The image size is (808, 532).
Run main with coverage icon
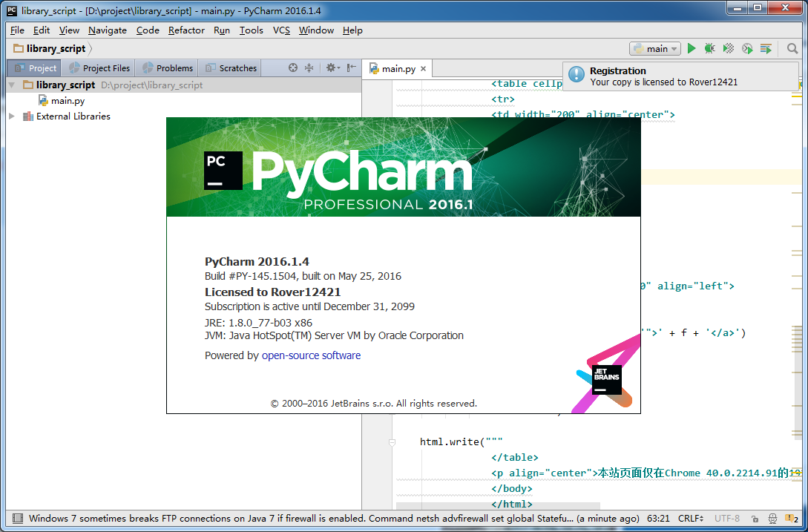(x=728, y=48)
